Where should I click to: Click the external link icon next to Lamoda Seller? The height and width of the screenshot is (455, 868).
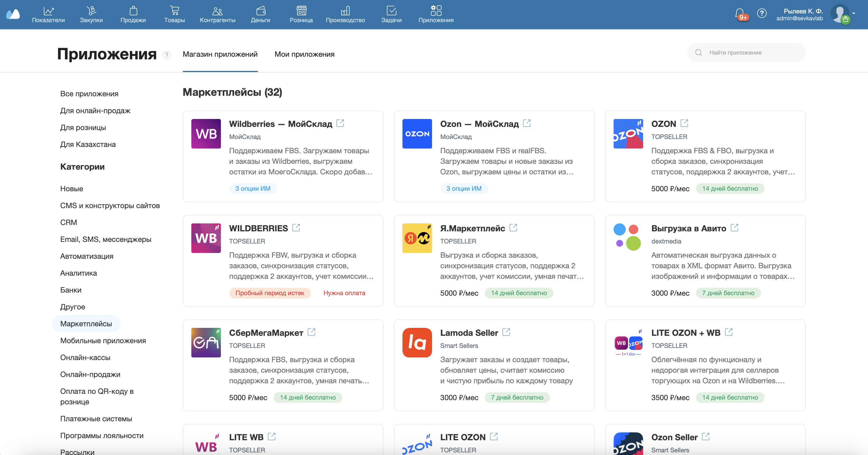point(506,332)
